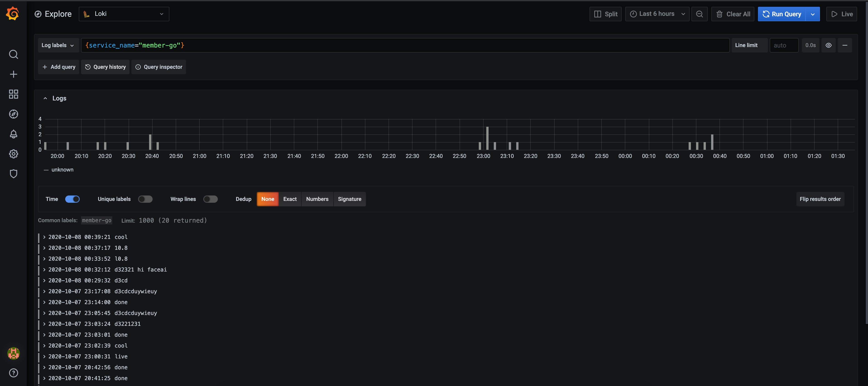
Task: Turn on Wrap lines switch
Action: click(x=210, y=199)
